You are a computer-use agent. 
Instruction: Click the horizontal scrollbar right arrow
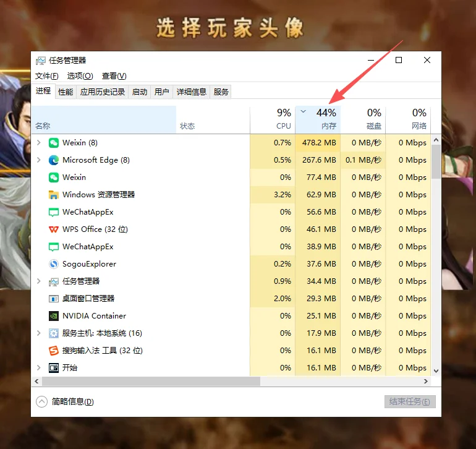point(426,381)
